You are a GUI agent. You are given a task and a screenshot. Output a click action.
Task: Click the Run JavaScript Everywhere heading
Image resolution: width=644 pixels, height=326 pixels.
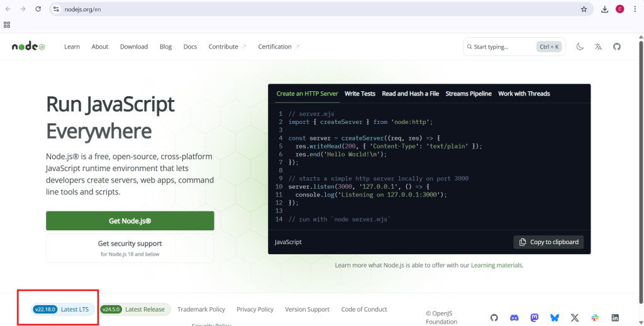(110, 118)
